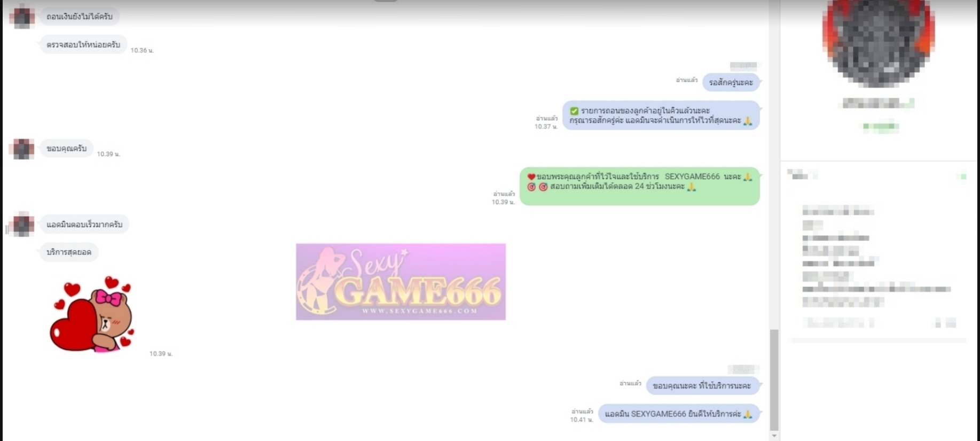Click the green SEXYGAME666 thank-you message bubble
This screenshot has width=980, height=441.
coord(639,186)
